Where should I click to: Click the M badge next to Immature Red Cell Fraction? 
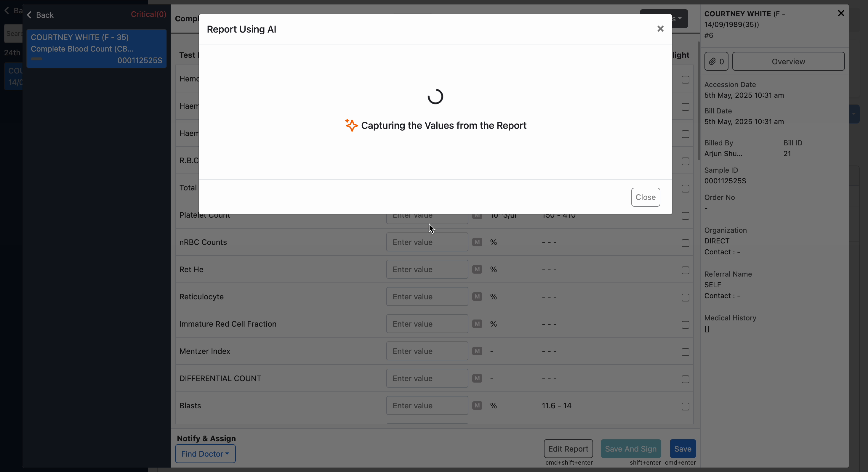(x=477, y=324)
